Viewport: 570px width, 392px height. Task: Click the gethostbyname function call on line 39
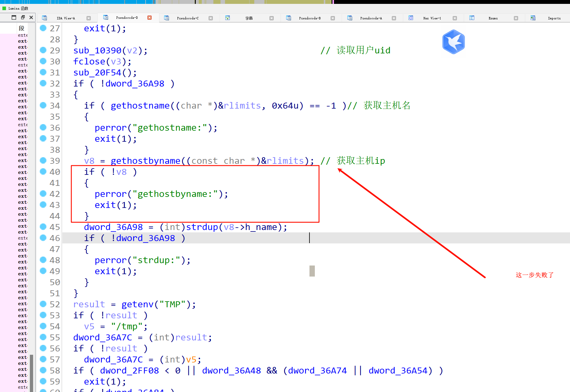pos(146,161)
